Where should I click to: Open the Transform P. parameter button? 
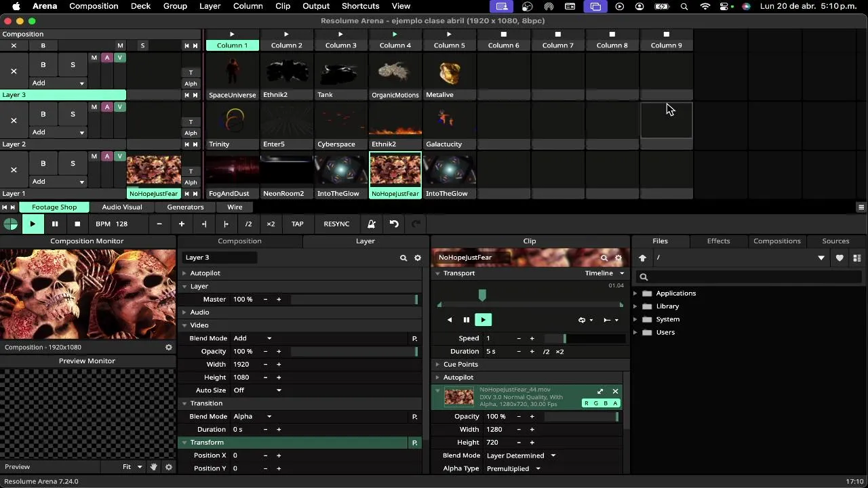coord(414,443)
